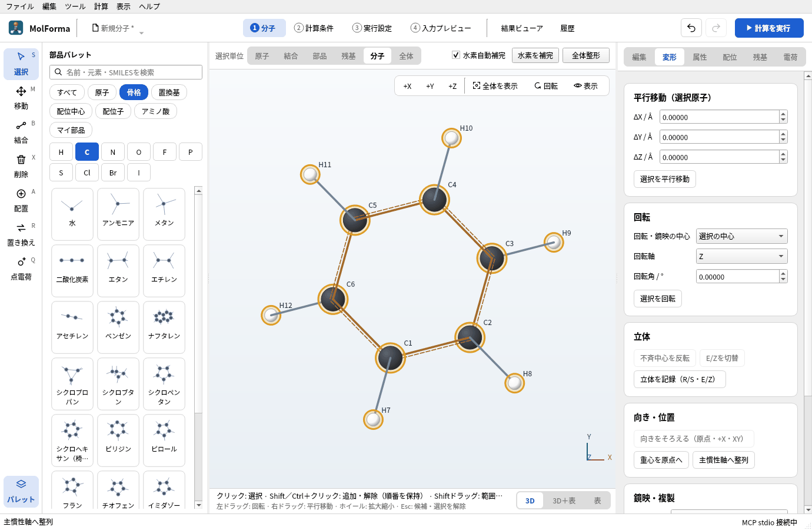Open the ツール menu

tap(75, 6)
